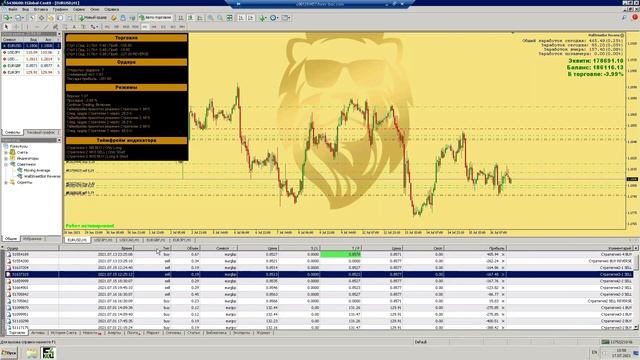The width and height of the screenshot is (640, 360).
Task: Open the История Счета terminal tab
Action: [x=64, y=333]
